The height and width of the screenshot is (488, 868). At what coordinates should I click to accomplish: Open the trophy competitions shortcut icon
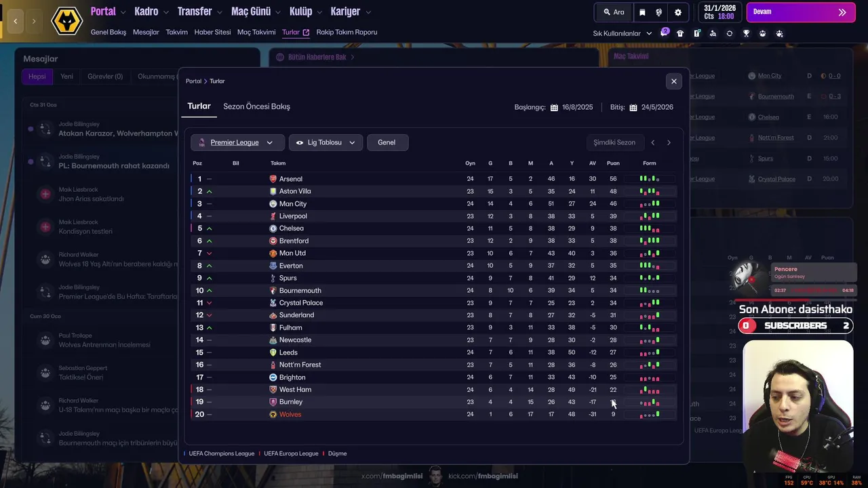(746, 33)
